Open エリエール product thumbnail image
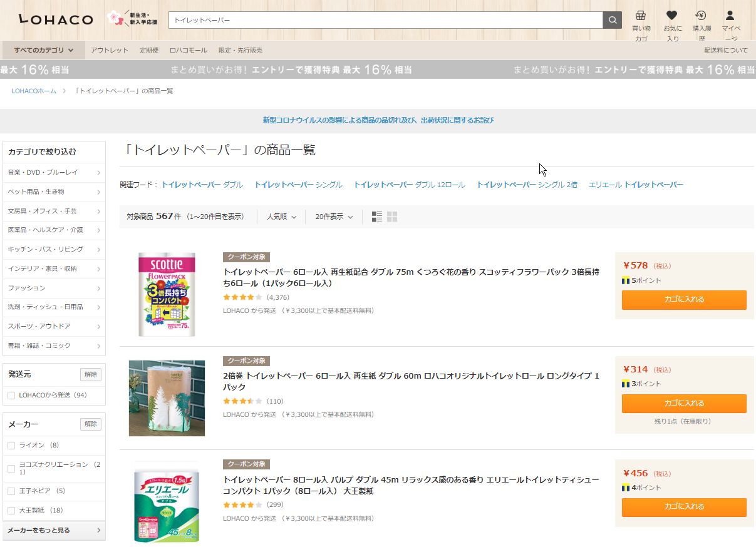This screenshot has height=547, width=756. (x=167, y=502)
